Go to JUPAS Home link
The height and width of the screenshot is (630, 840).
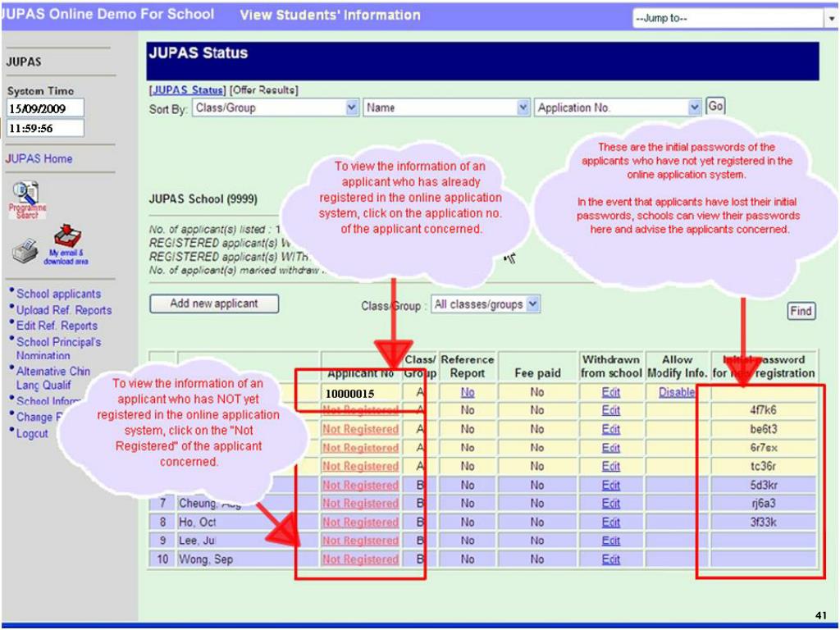click(39, 158)
